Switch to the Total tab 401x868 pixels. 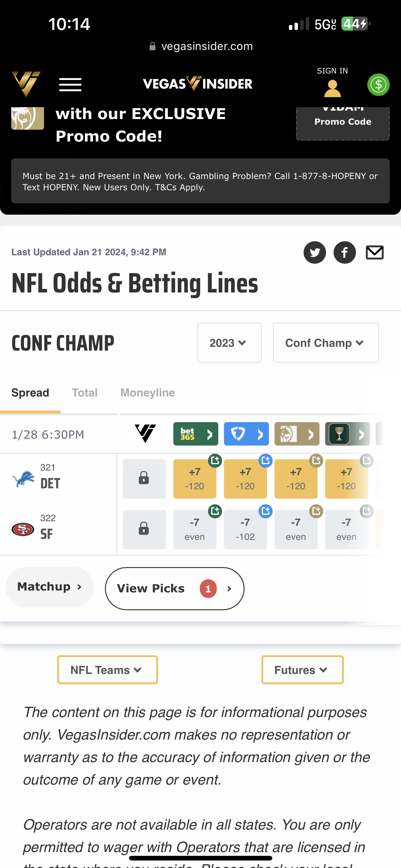pos(85,392)
